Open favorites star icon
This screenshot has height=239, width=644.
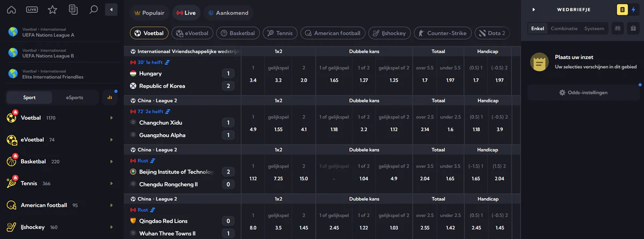pos(52,10)
